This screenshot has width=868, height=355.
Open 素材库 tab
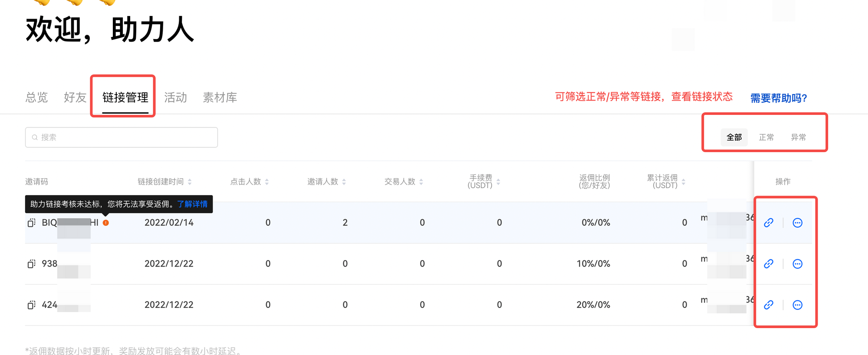220,98
